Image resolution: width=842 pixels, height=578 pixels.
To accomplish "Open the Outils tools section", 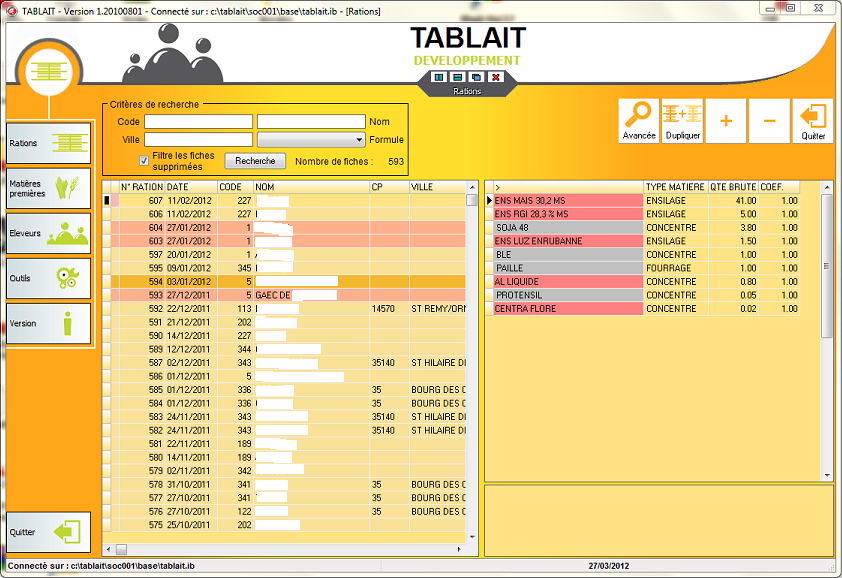I will coord(49,278).
